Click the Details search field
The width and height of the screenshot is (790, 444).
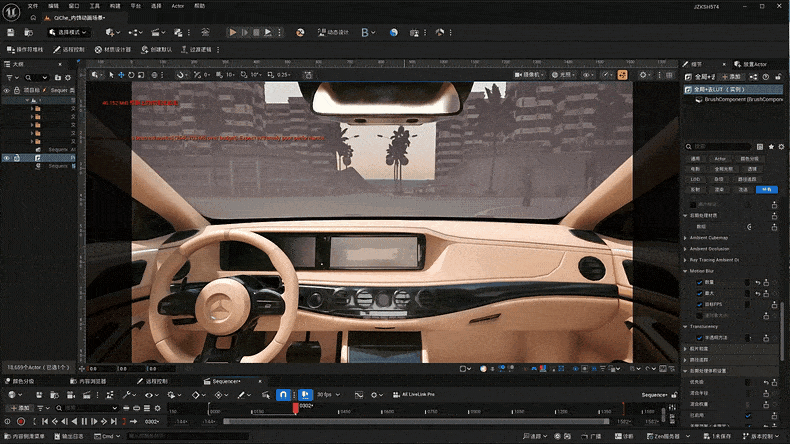[718, 147]
